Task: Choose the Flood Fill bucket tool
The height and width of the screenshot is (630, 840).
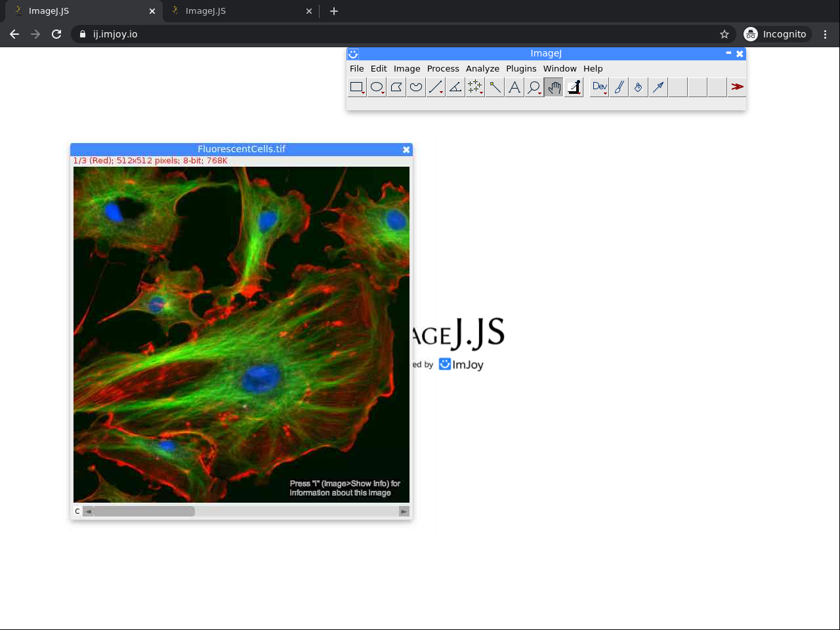Action: point(639,87)
